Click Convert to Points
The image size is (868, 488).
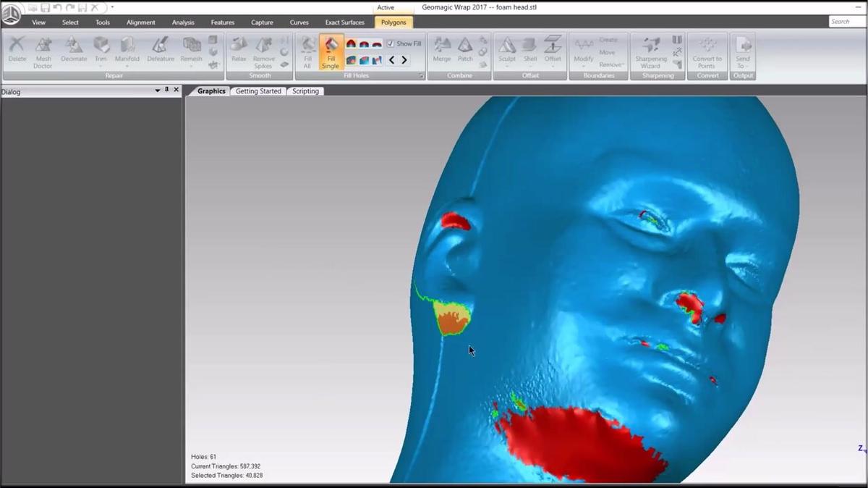pyautogui.click(x=707, y=52)
